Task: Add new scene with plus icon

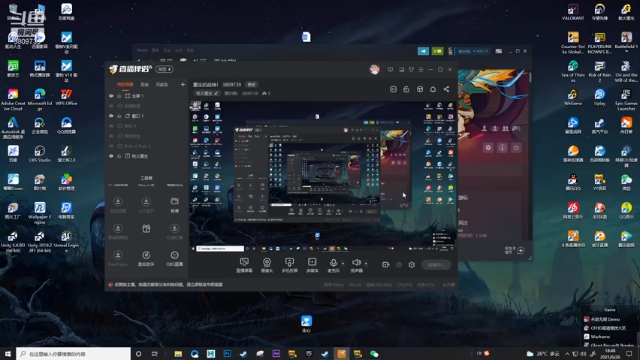Action: [183, 84]
